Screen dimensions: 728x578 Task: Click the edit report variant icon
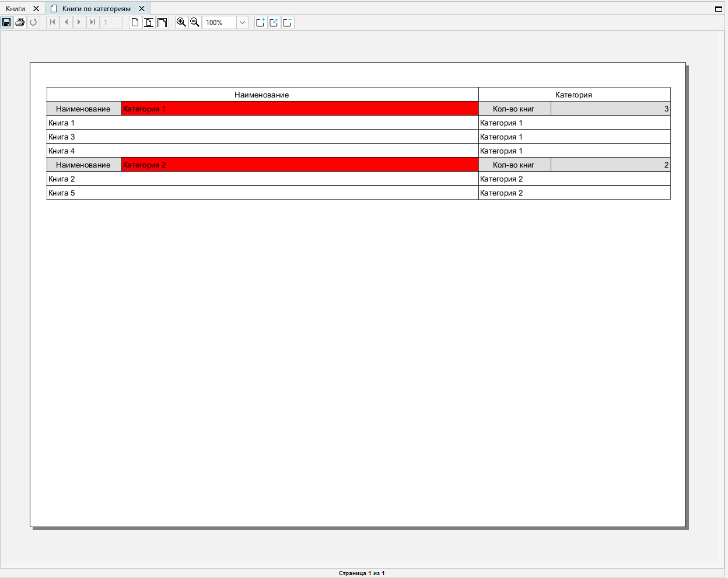coord(274,22)
